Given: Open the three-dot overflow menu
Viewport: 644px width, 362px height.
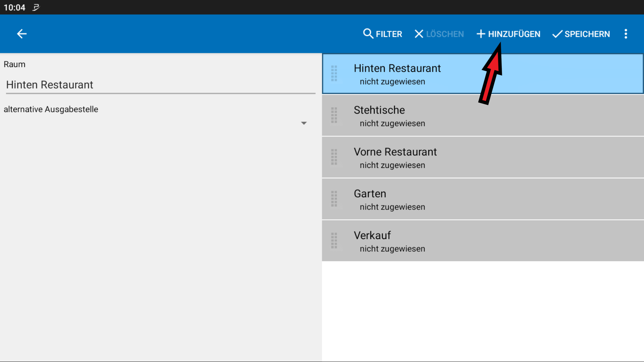Looking at the screenshot, I should 626,34.
